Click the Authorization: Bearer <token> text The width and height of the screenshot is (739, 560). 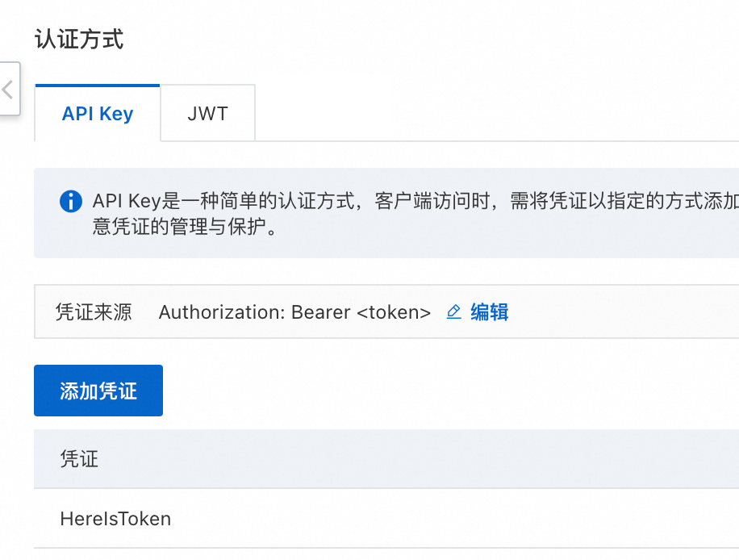(294, 312)
